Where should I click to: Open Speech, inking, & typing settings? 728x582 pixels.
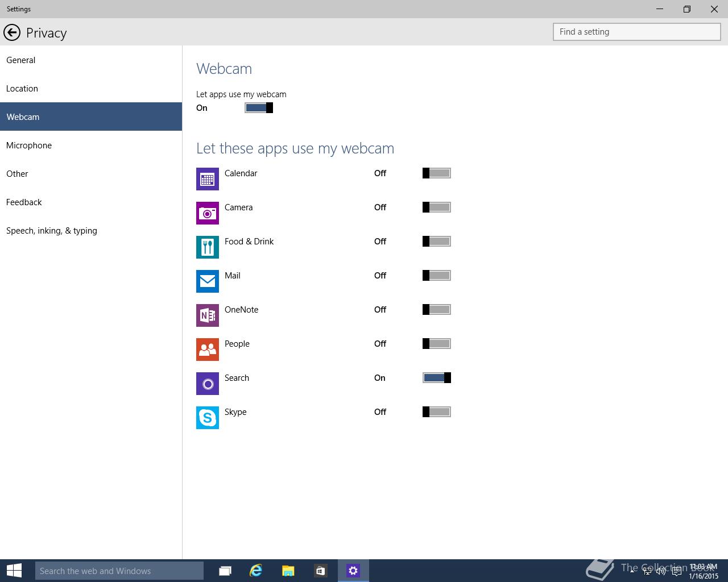[91, 230]
